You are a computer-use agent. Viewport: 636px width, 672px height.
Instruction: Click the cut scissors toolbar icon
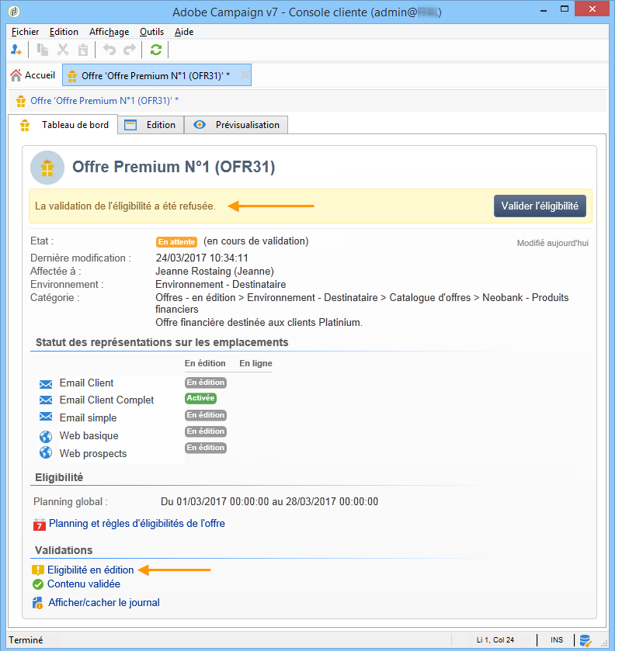63,50
